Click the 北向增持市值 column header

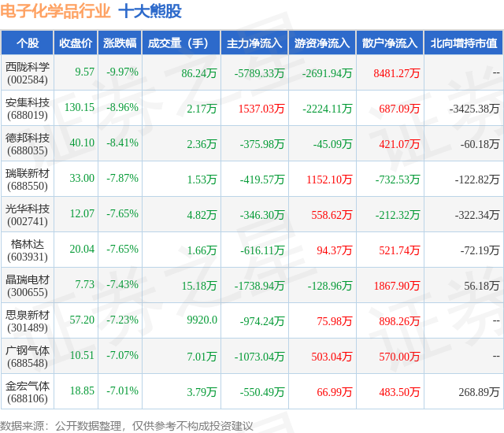click(464, 43)
